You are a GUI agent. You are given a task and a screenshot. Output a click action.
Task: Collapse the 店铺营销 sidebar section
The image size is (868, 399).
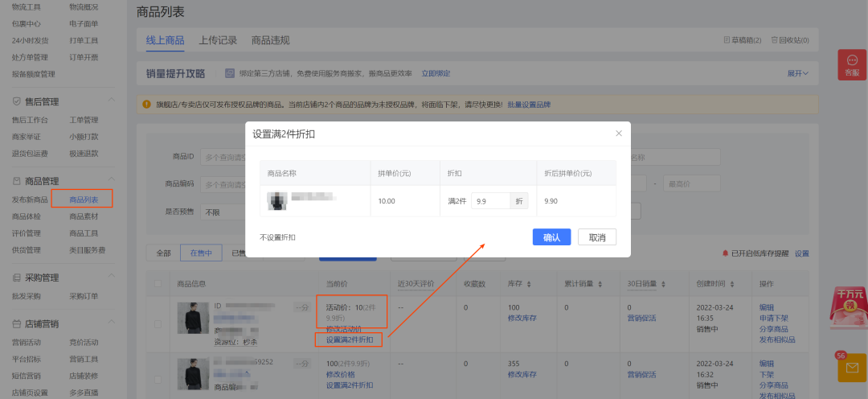[x=111, y=323]
